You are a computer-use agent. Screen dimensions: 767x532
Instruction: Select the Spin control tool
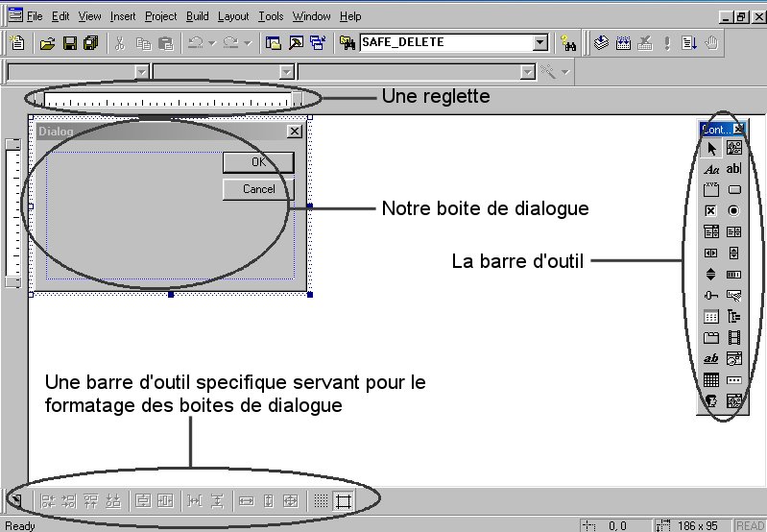pos(711,274)
